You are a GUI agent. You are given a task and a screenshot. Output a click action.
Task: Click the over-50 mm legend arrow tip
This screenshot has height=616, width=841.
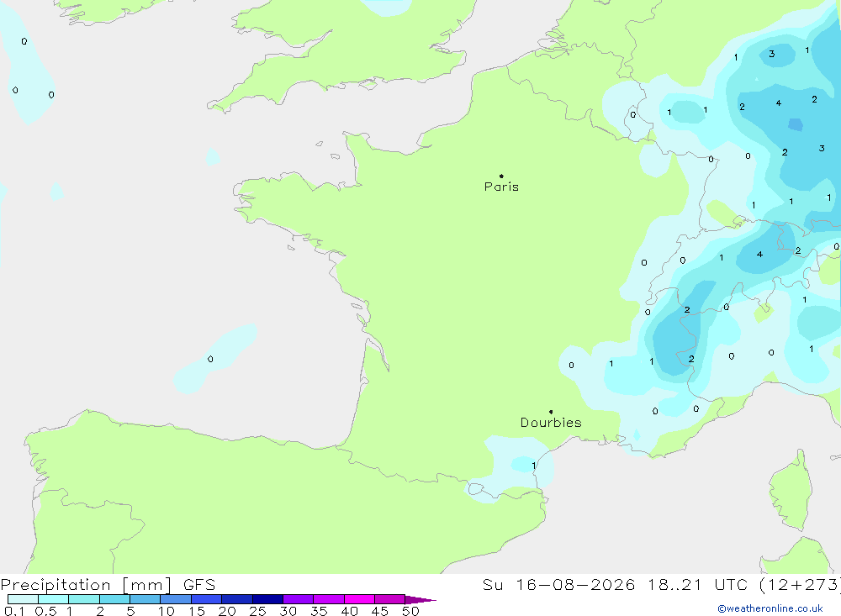tap(421, 600)
